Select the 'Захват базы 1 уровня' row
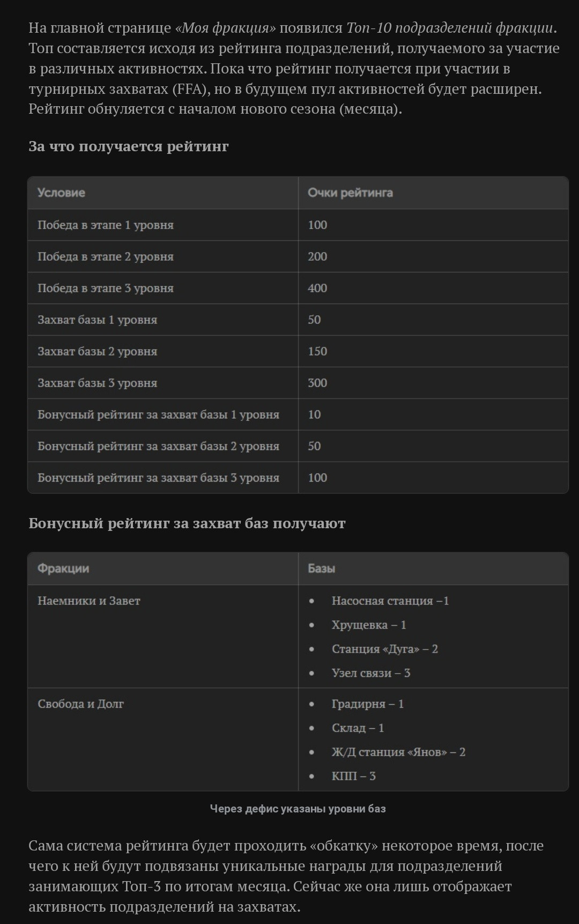 tap(298, 320)
